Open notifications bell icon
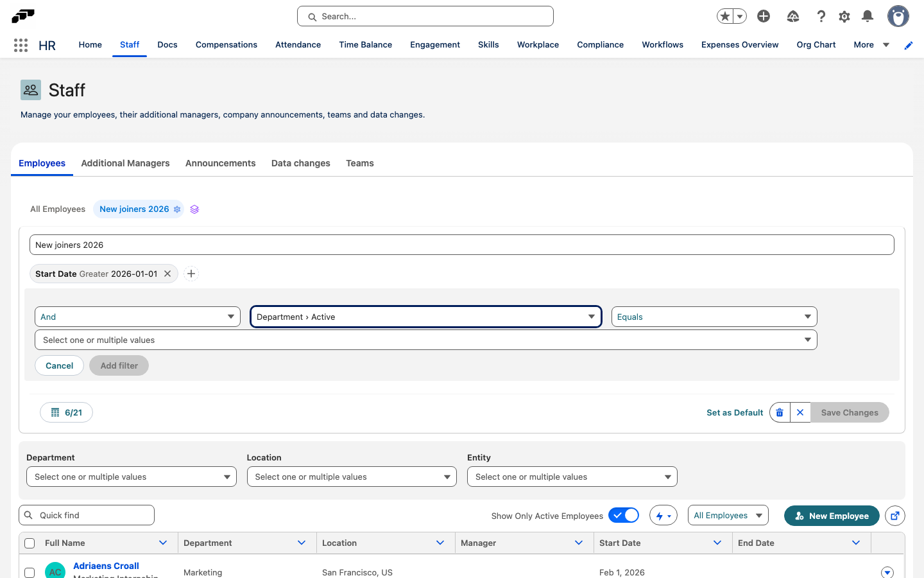 click(x=868, y=16)
